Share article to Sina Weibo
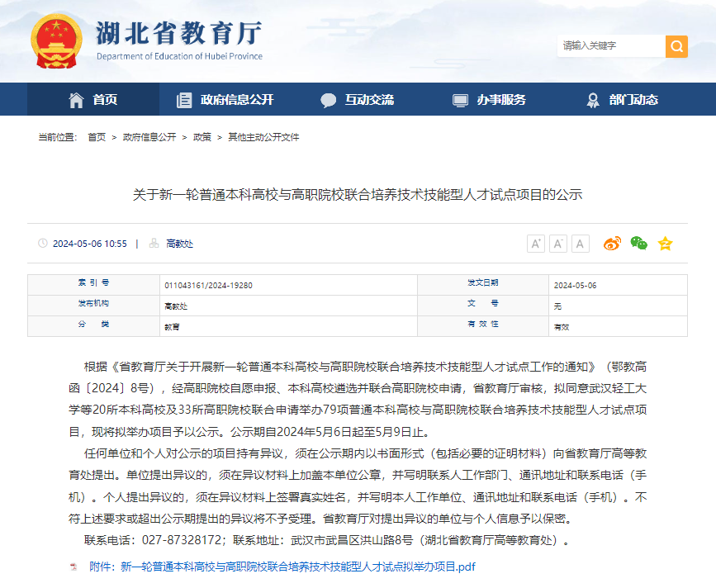 coord(612,243)
